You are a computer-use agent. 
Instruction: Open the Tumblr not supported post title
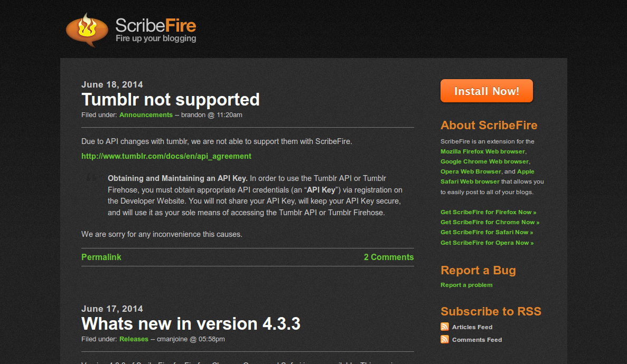click(170, 100)
